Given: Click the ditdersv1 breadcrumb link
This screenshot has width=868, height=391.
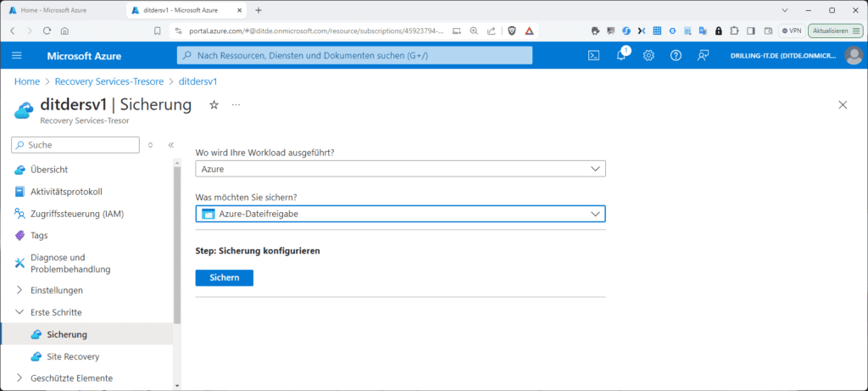Looking at the screenshot, I should point(198,81).
